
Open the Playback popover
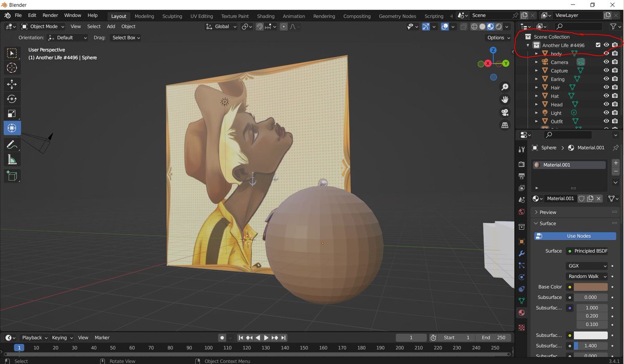point(34,337)
